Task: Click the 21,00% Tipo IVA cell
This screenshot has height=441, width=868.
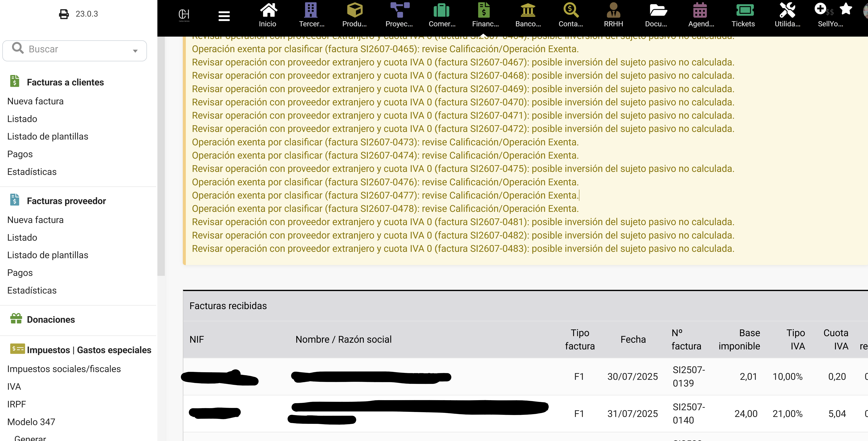Action: click(x=787, y=414)
